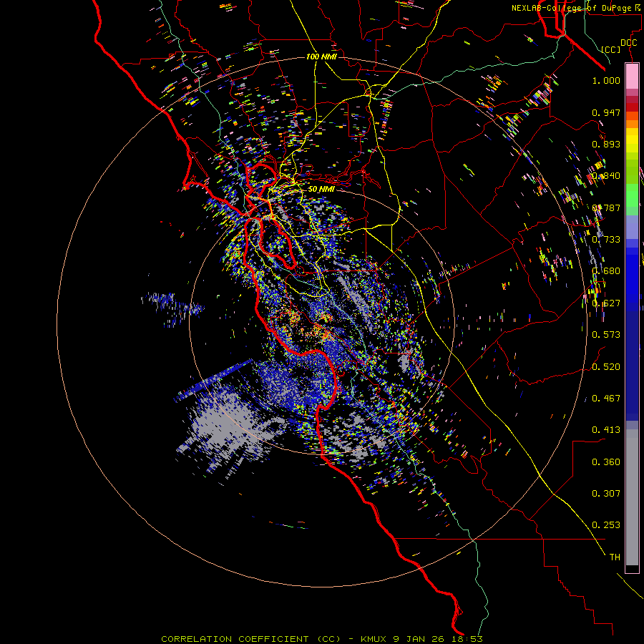Click the 50 NMI range ring label
The image size is (644, 644).
(x=321, y=189)
